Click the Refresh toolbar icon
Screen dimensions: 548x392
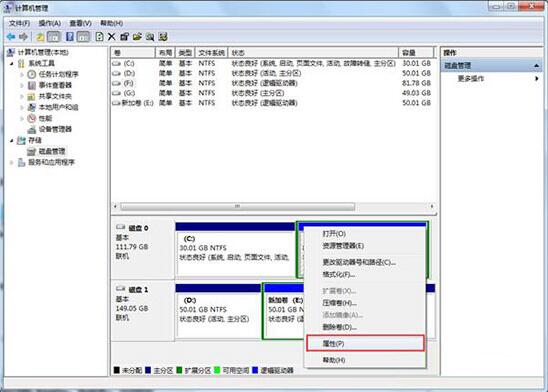(x=100, y=36)
